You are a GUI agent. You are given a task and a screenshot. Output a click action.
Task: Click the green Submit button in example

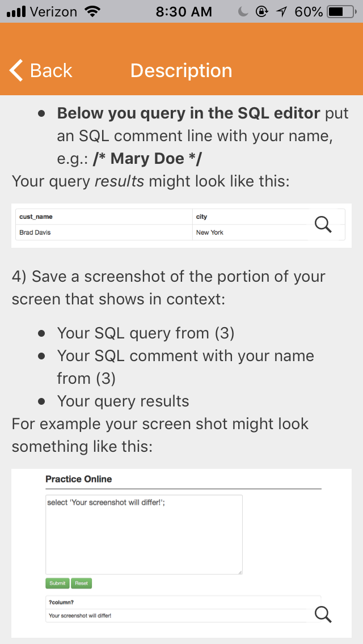pos(57,583)
